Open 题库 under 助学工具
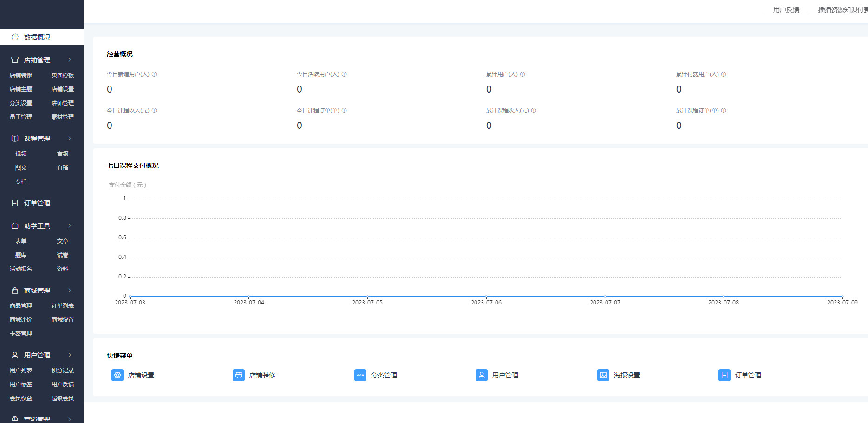The height and width of the screenshot is (423, 868). [21, 255]
